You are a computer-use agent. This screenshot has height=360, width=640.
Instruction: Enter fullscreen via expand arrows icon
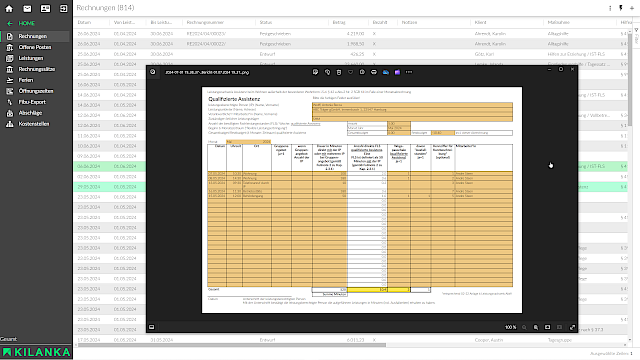pyautogui.click(x=572, y=327)
